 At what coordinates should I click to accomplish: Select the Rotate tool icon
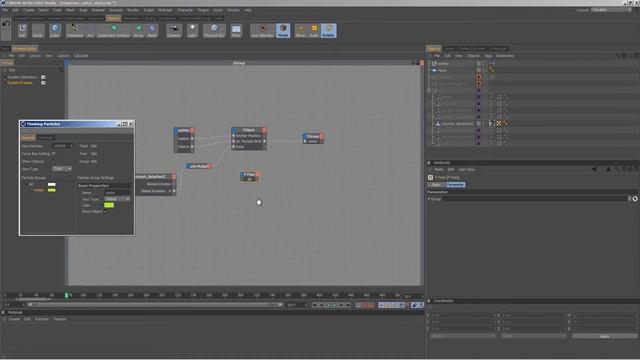[328, 30]
